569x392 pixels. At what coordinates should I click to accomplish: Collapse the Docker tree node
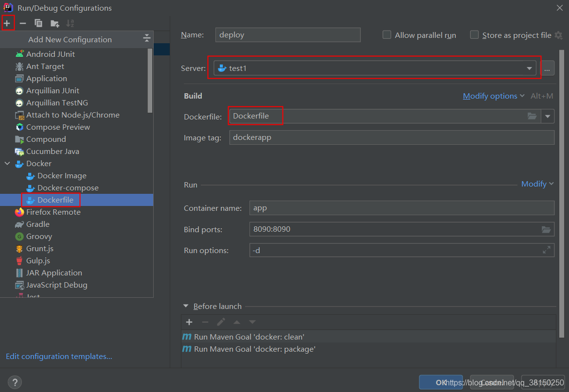pos(7,163)
